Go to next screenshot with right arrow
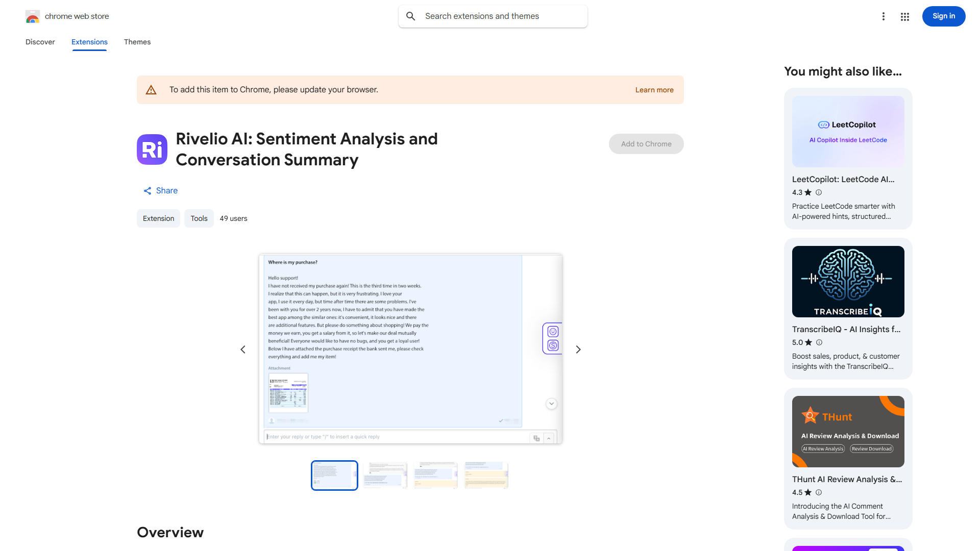This screenshot has height=551, width=980. [578, 349]
